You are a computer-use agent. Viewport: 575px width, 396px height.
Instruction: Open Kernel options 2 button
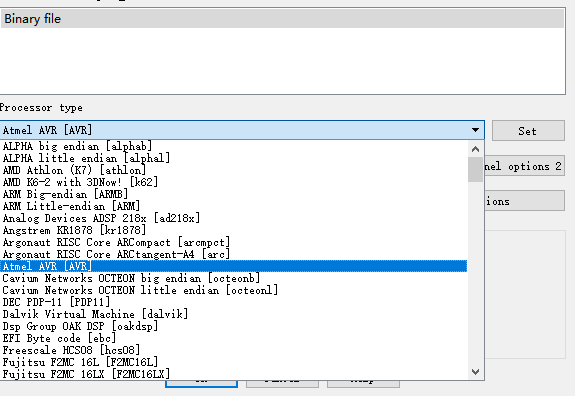524,166
